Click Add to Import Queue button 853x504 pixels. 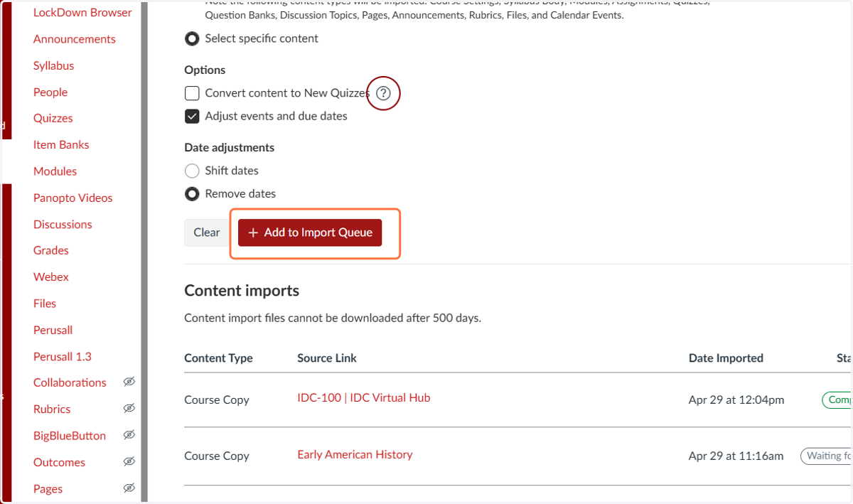(x=310, y=232)
